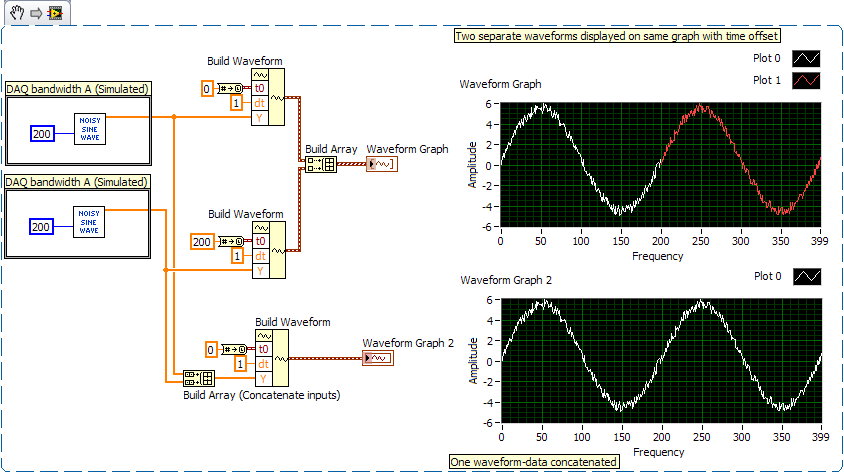Click the 399 x-axis end value on upper graph

(x=819, y=241)
